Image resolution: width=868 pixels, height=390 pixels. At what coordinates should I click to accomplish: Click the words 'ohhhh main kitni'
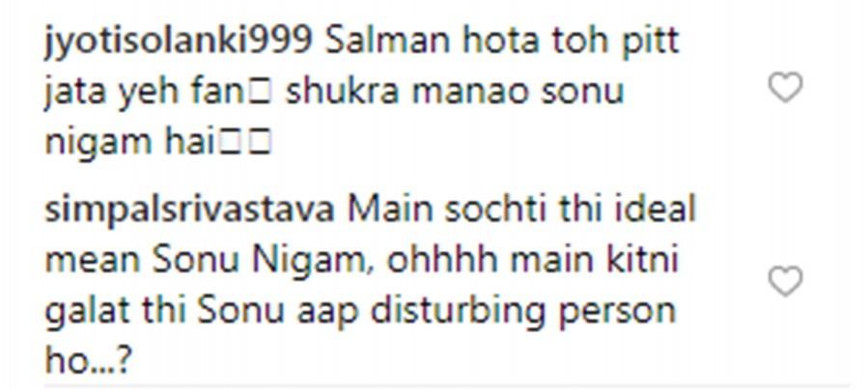click(x=532, y=260)
